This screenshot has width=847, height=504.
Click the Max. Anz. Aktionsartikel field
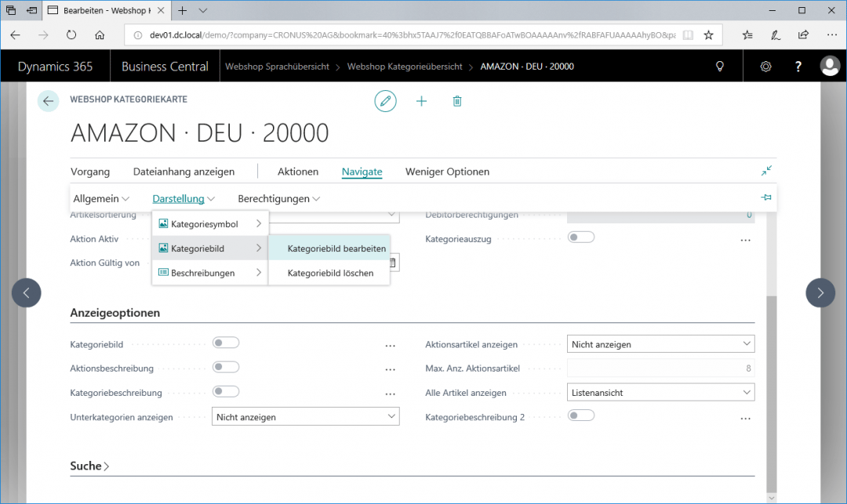[660, 368]
